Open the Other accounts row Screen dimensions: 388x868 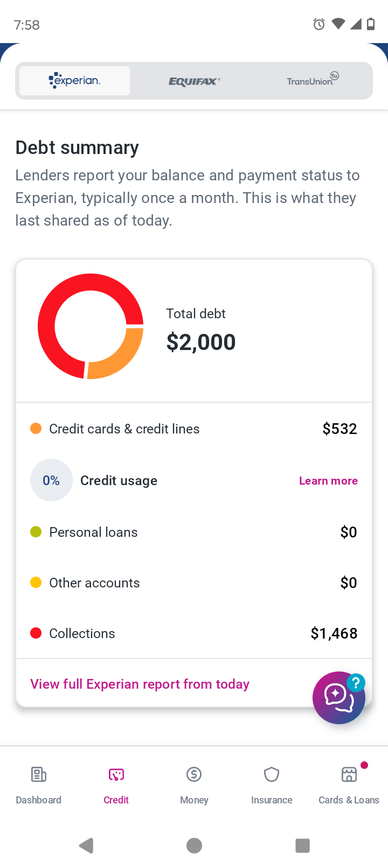(194, 583)
